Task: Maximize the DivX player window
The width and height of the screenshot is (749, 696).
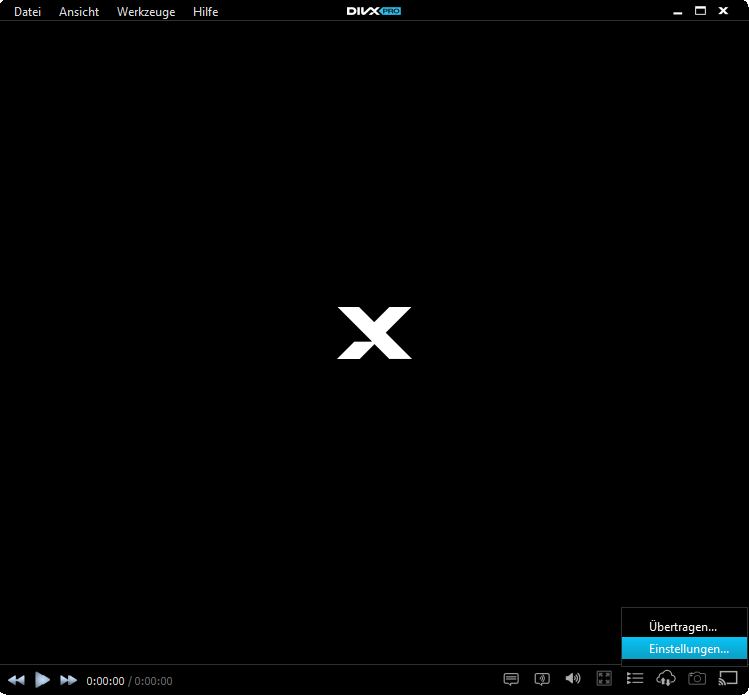Action: click(x=700, y=11)
